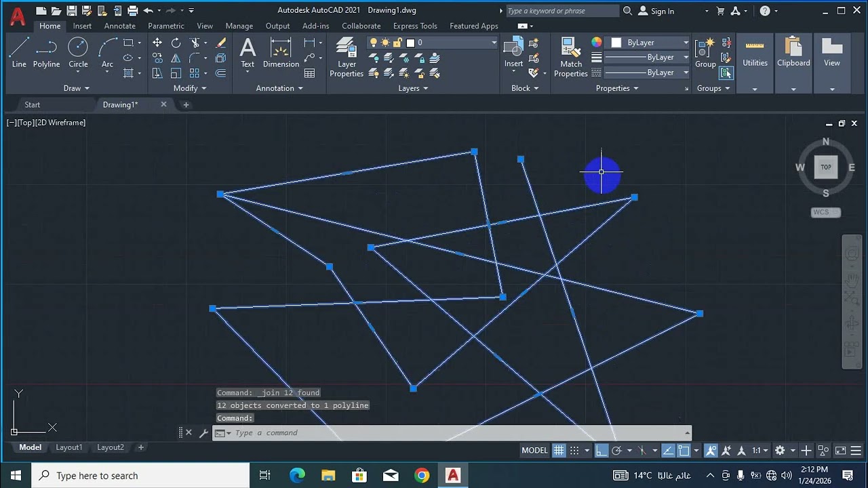Click the MODEL space button
The height and width of the screenshot is (488, 868).
[534, 451]
